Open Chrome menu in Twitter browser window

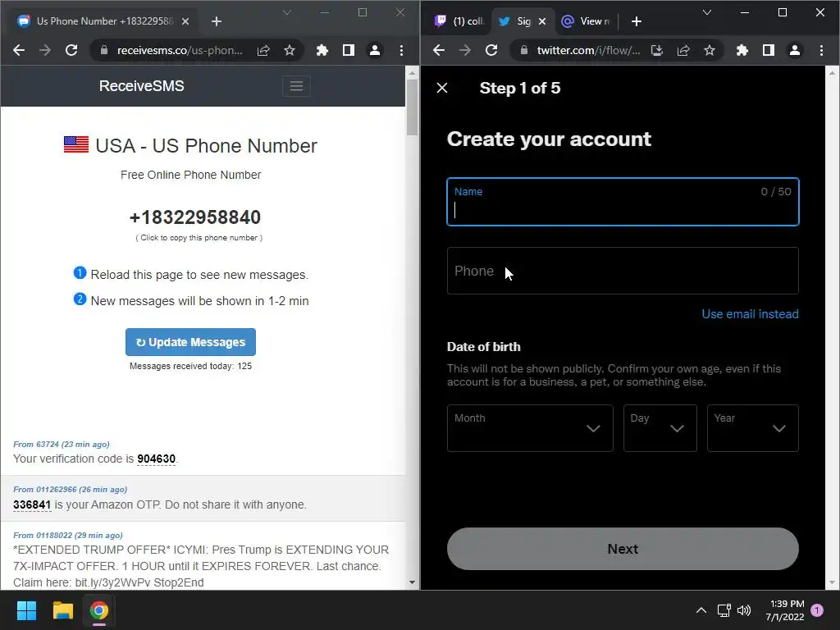pyautogui.click(x=821, y=50)
